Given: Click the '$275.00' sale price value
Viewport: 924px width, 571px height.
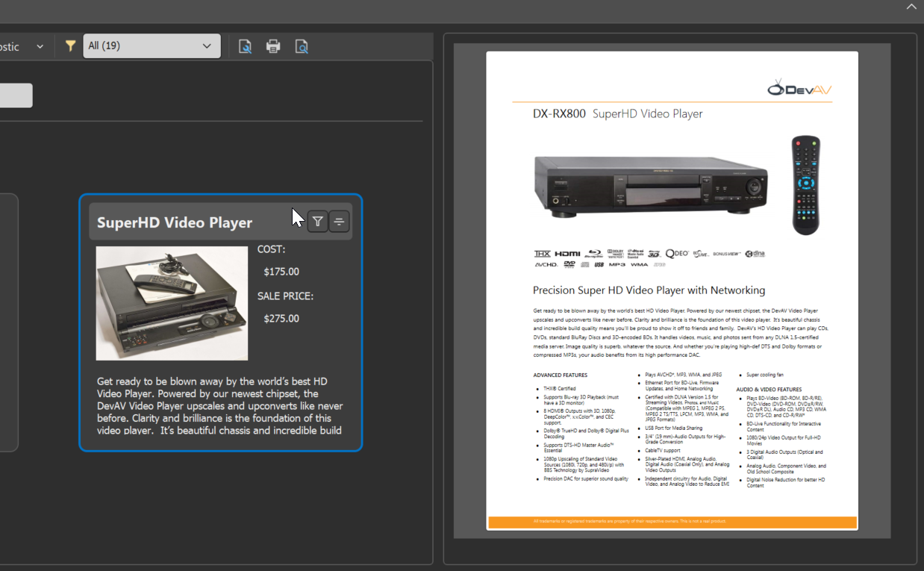Looking at the screenshot, I should point(281,319).
